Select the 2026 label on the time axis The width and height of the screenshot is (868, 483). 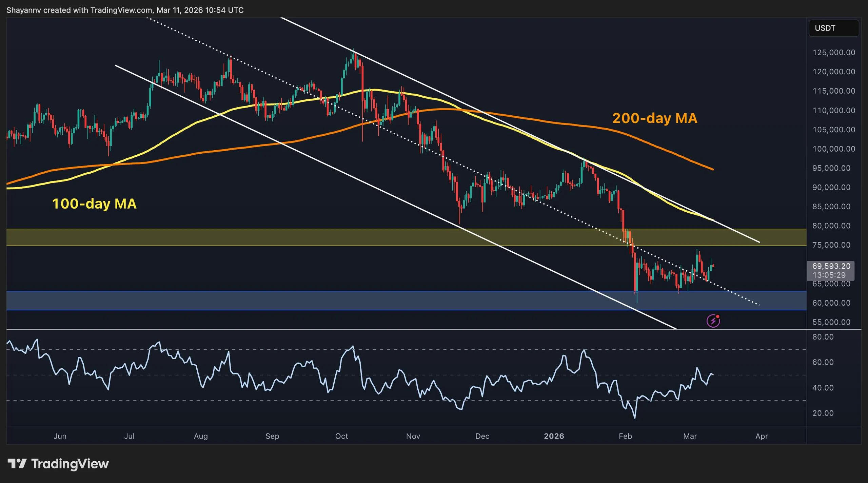pos(555,437)
